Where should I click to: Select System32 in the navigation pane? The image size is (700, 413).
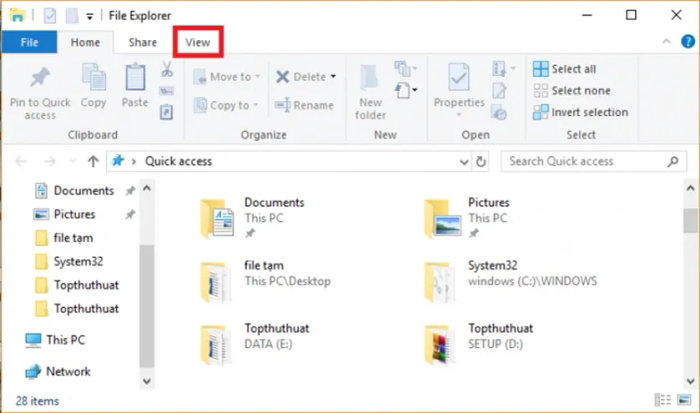pyautogui.click(x=69, y=262)
